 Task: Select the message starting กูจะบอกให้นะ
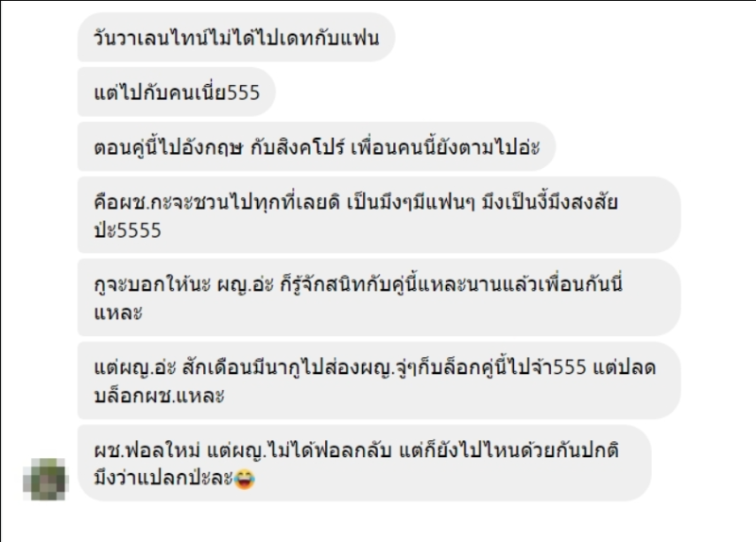(x=379, y=297)
